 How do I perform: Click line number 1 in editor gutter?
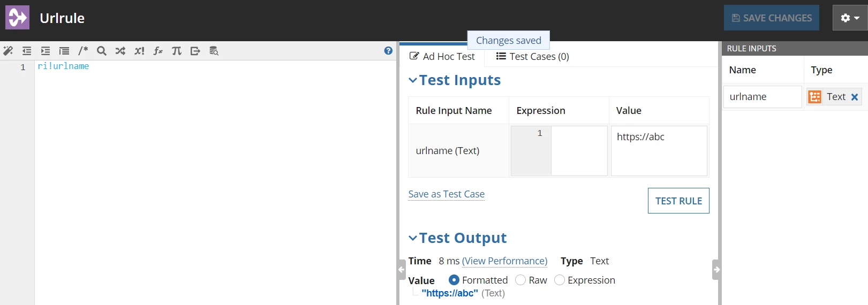23,67
